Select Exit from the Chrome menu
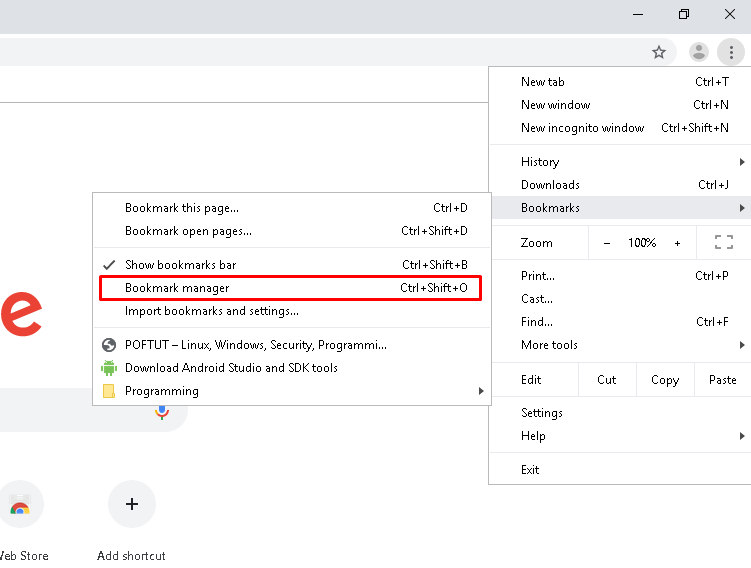The width and height of the screenshot is (751, 568). [622, 470]
